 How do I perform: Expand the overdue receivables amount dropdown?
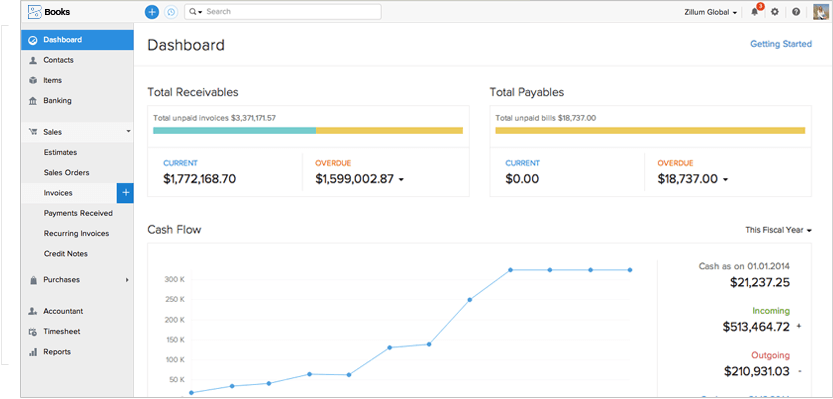[x=401, y=180]
